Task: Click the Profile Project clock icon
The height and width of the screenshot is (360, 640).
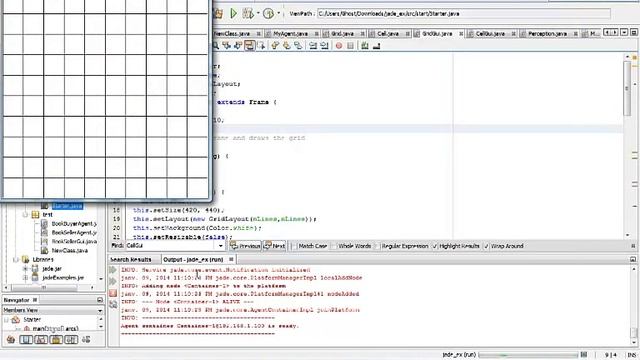Action: [268, 13]
